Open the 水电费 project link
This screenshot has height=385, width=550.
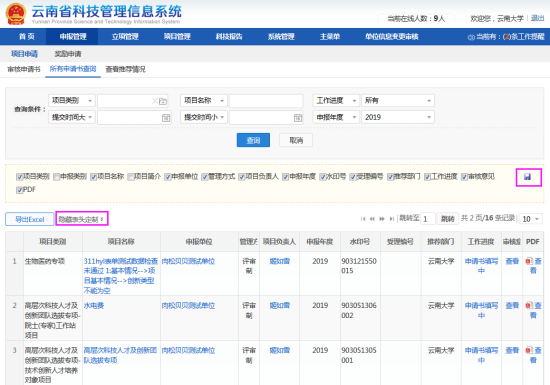(x=94, y=306)
